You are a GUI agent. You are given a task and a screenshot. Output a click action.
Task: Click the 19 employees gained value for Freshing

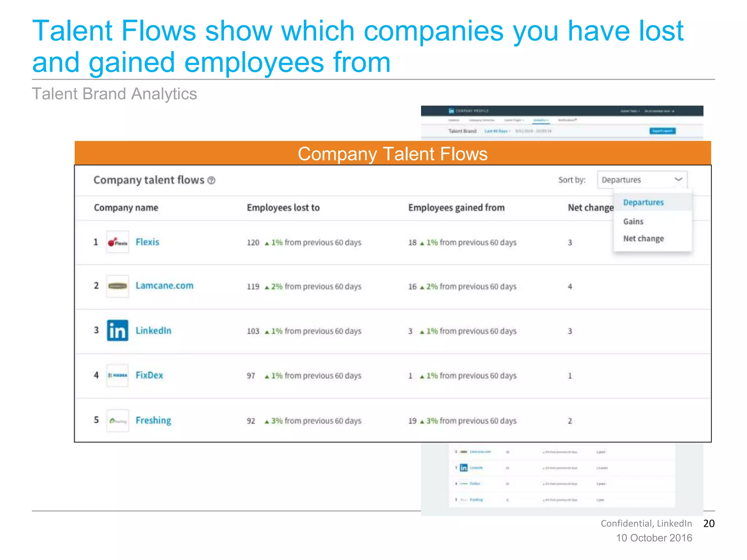(412, 421)
